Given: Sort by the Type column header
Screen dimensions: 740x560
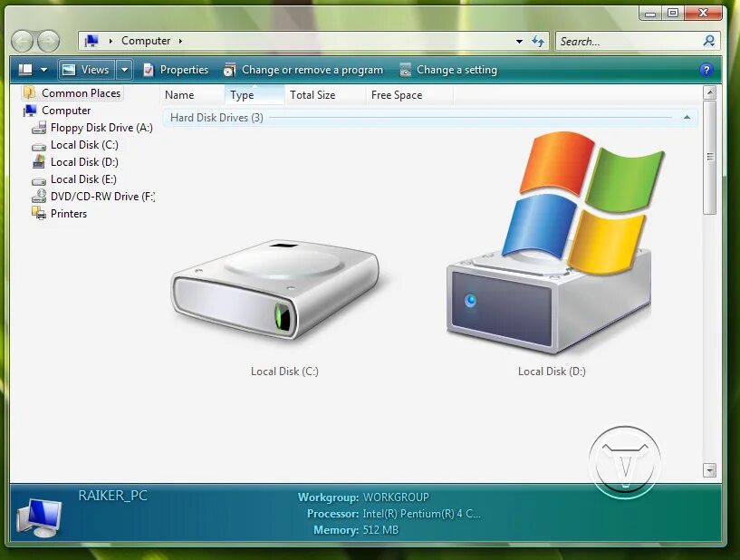Looking at the screenshot, I should [x=255, y=95].
